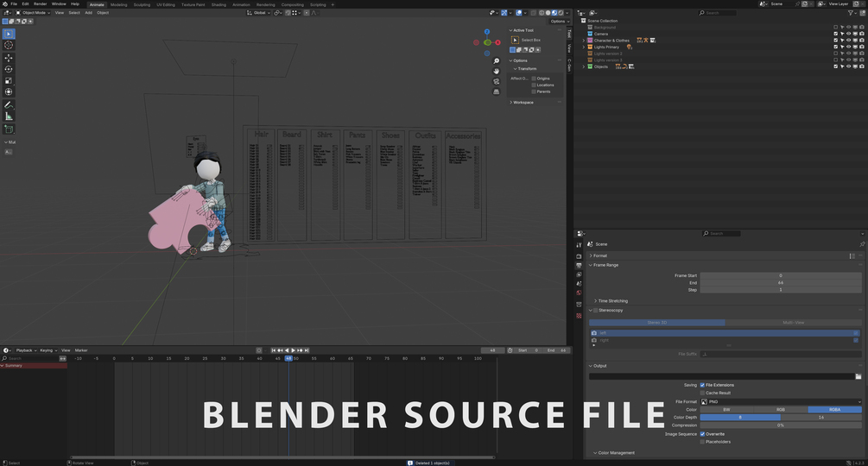Activate the Move tool
Image resolution: width=868 pixels, height=466 pixels.
9,58
